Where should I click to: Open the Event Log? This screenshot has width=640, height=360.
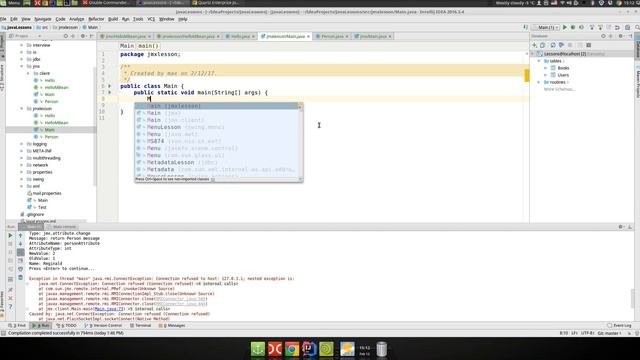pyautogui.click(x=619, y=325)
